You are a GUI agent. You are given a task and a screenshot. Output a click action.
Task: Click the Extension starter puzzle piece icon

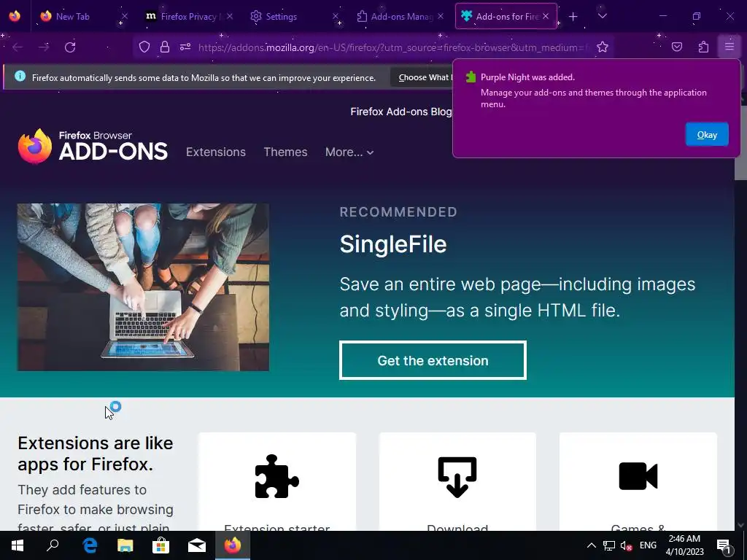click(x=276, y=476)
